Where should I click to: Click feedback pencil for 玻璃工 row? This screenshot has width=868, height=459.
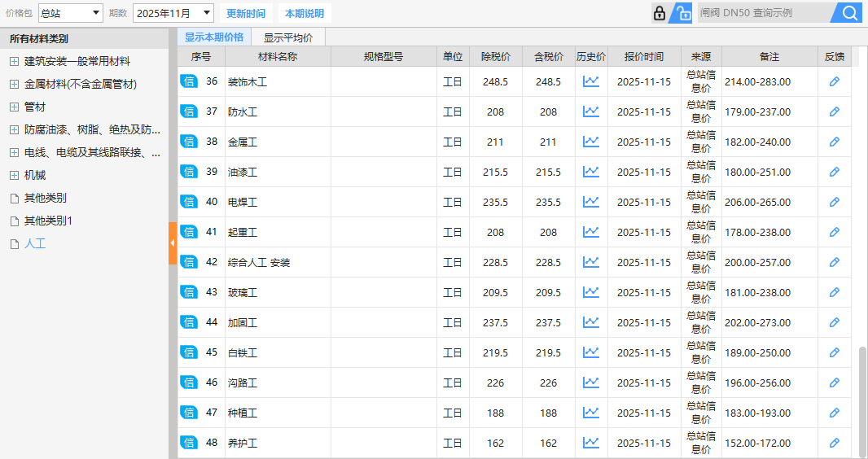click(835, 292)
